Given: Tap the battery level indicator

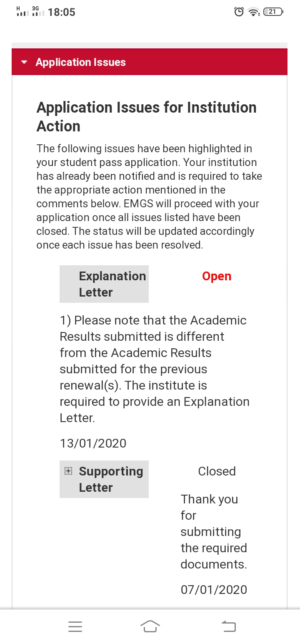Looking at the screenshot, I should pos(273,12).
